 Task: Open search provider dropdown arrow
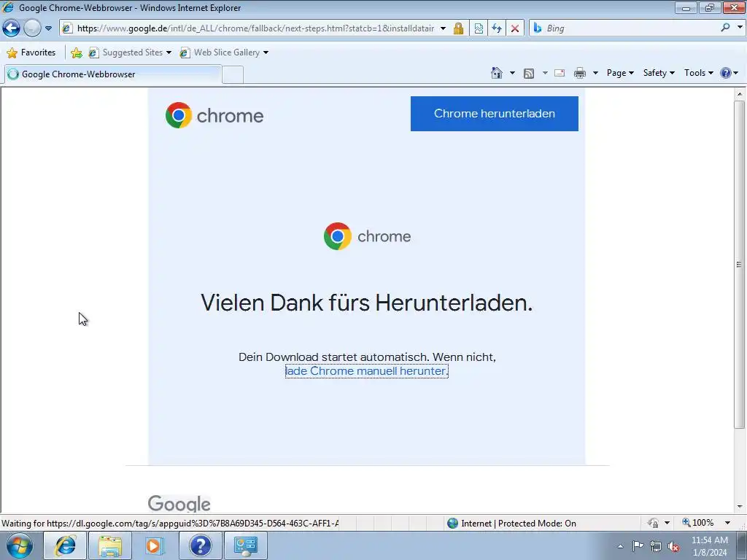tap(740, 28)
